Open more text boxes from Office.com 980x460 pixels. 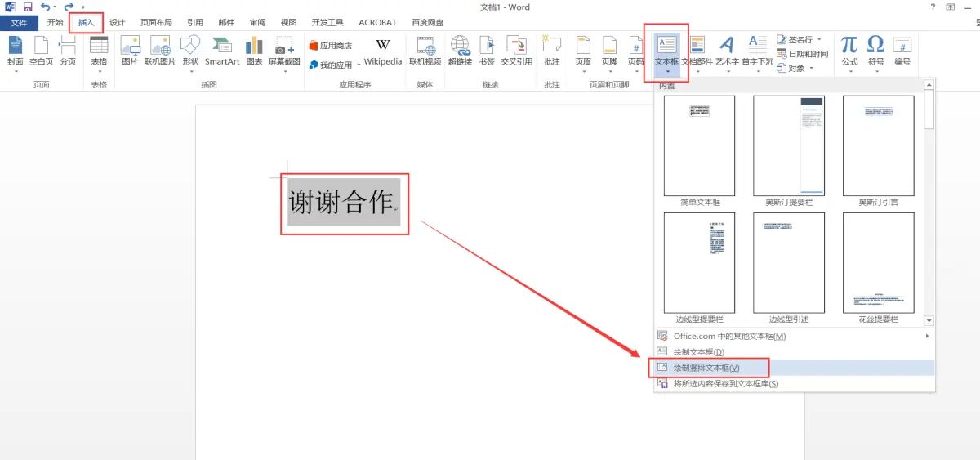[x=794, y=336]
